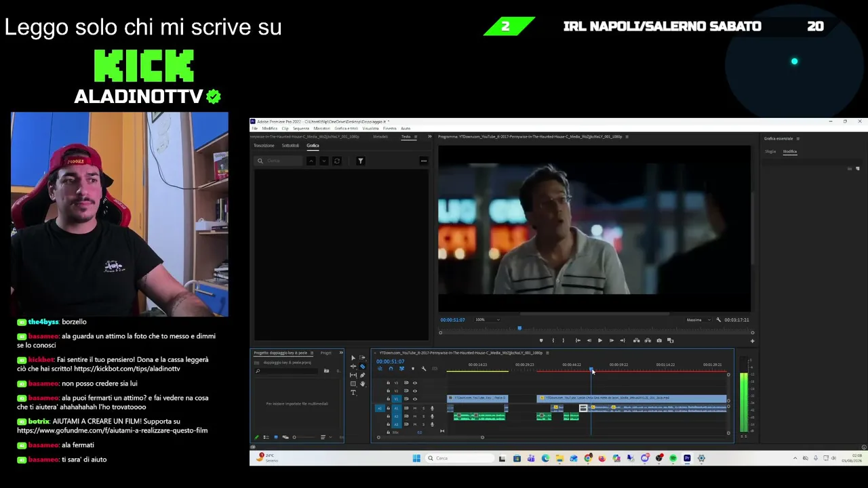The height and width of the screenshot is (488, 868).
Task: Switch to the Sottotitoli tab
Action: pyautogui.click(x=290, y=146)
